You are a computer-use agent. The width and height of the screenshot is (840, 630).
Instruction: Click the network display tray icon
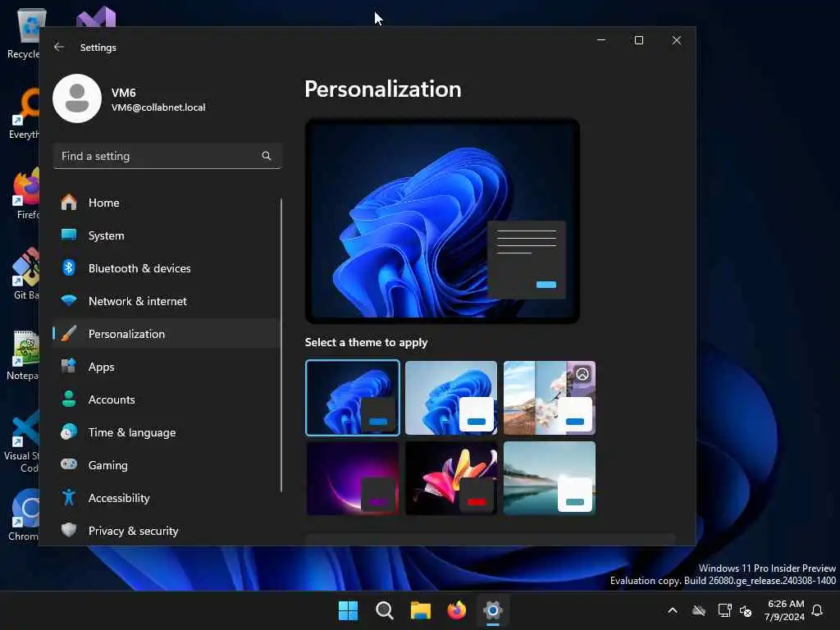[x=724, y=610]
